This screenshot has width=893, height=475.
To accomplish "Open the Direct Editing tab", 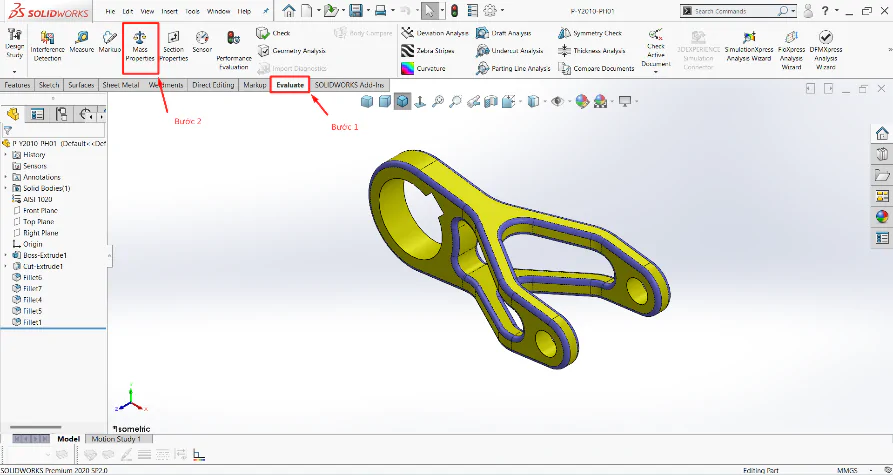I will [x=213, y=85].
